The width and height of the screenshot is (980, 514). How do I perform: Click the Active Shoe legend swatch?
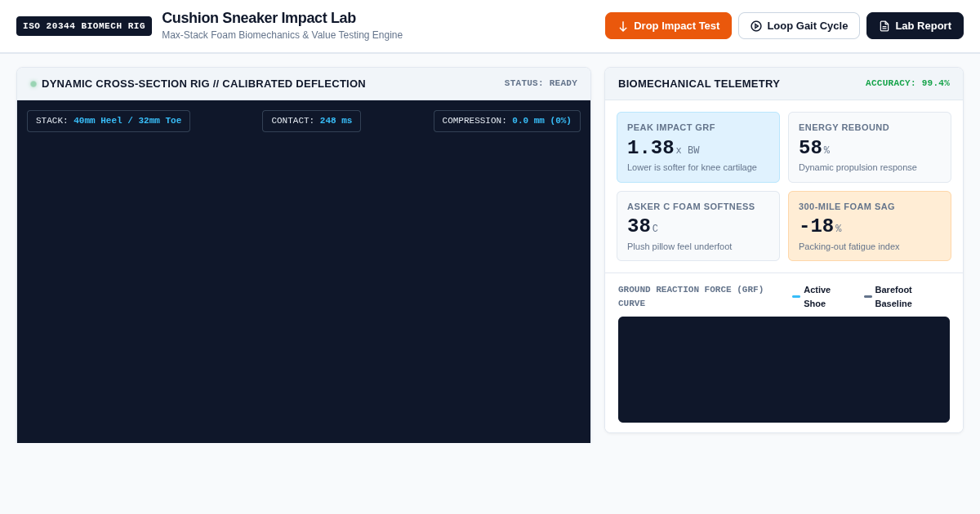pos(796,296)
